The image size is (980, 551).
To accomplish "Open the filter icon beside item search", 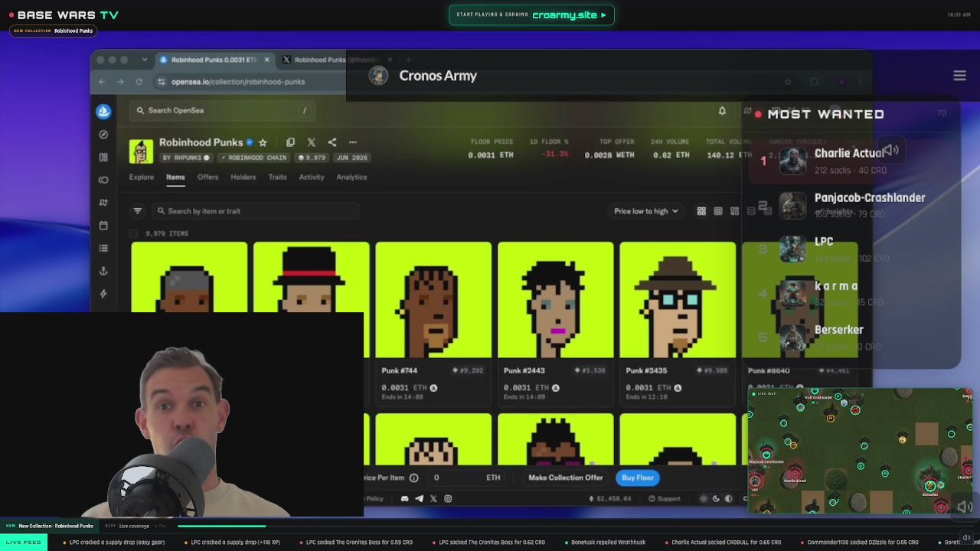I will (x=138, y=211).
